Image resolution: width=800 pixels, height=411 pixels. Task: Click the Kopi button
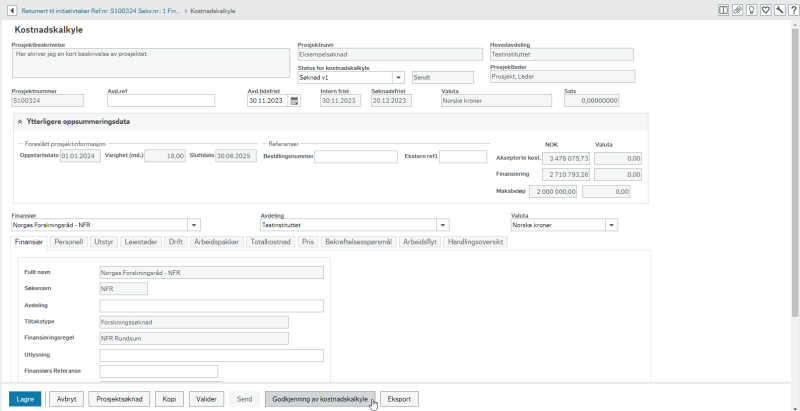click(x=169, y=399)
